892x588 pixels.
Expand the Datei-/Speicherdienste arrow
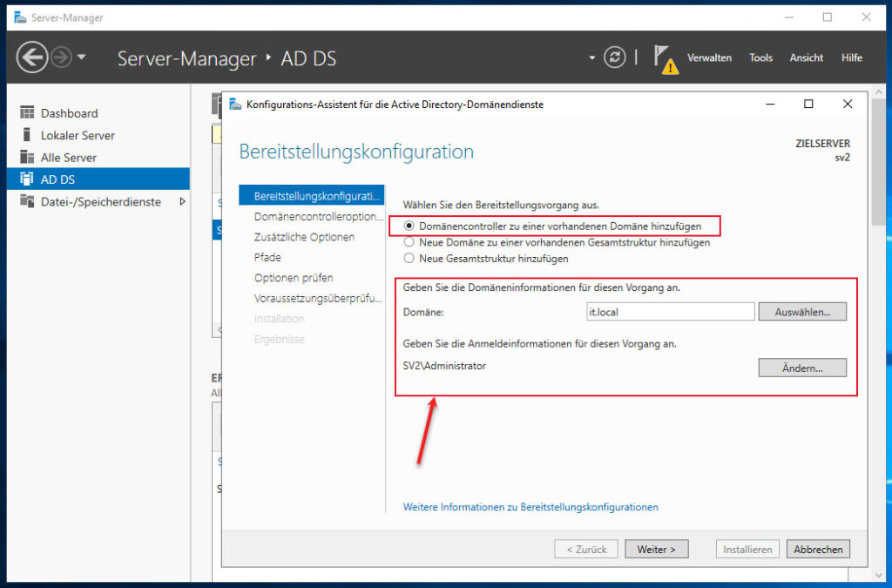[182, 201]
